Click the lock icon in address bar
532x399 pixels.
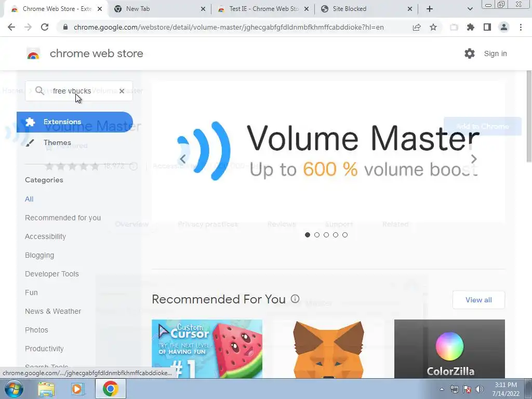click(65, 27)
